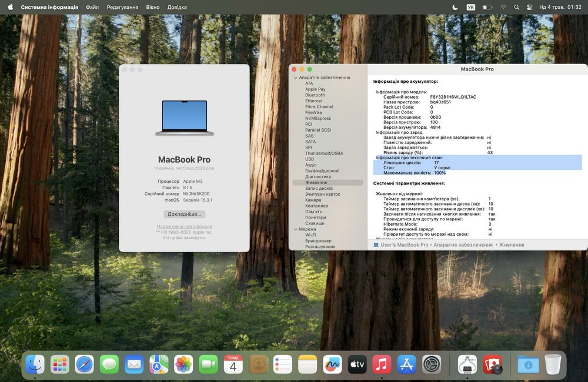Viewport: 588px width, 382px height.
Task: Select NVMExpress in the sidebar
Action: [x=318, y=119]
